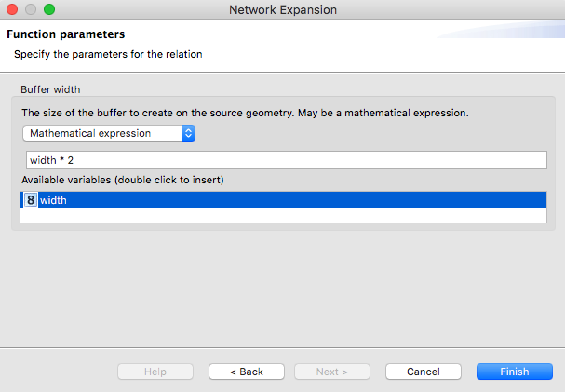Screen dimensions: 565x392
Task: Click the Network Expansion title bar
Action: (x=283, y=9)
